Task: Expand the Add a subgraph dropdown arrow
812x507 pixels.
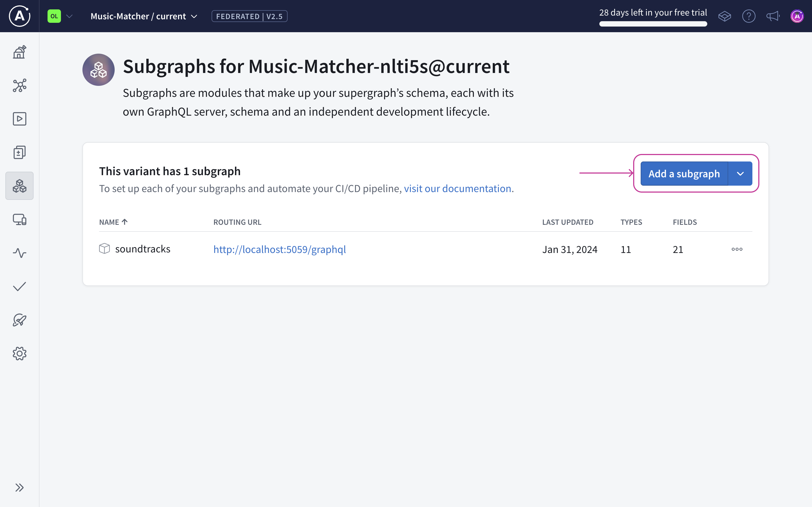Action: pyautogui.click(x=740, y=173)
